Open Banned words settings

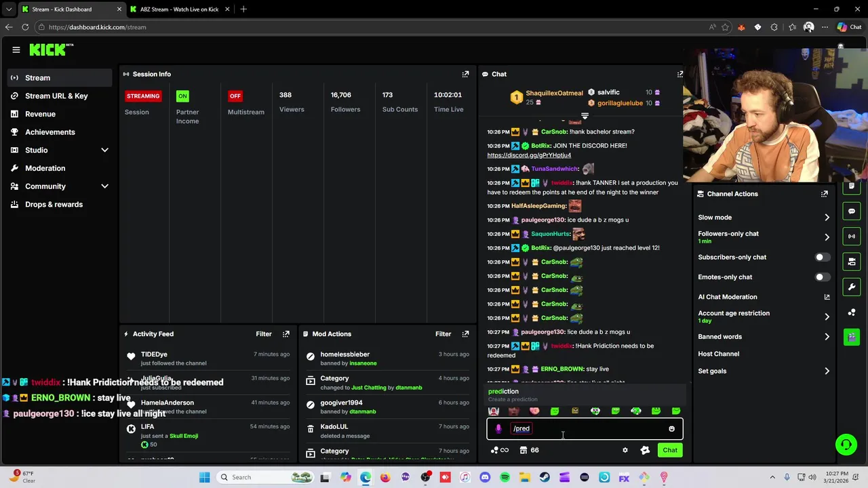(x=764, y=337)
